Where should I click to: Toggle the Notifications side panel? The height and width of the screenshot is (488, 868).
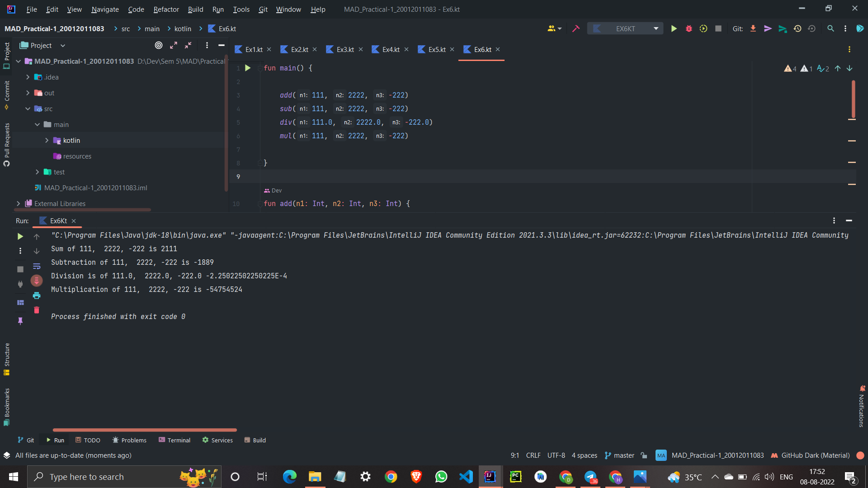coord(862,406)
